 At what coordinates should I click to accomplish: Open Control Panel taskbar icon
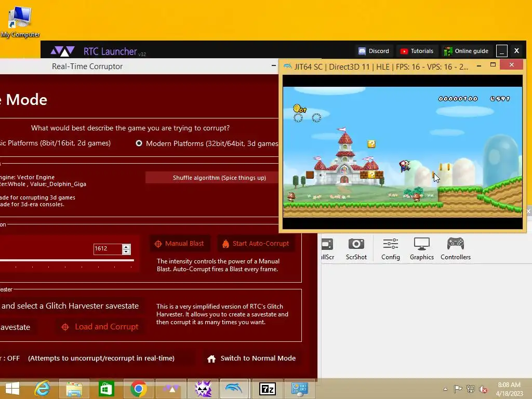299,389
